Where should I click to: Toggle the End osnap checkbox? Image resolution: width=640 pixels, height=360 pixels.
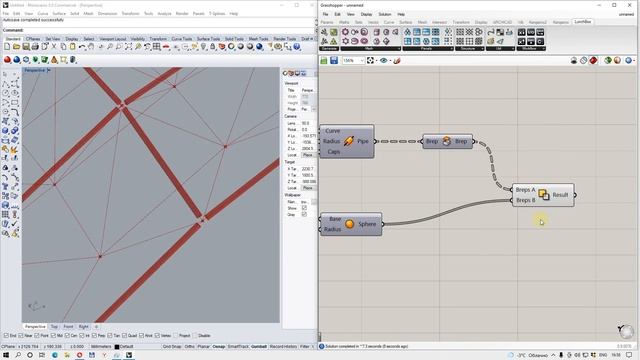6,336
